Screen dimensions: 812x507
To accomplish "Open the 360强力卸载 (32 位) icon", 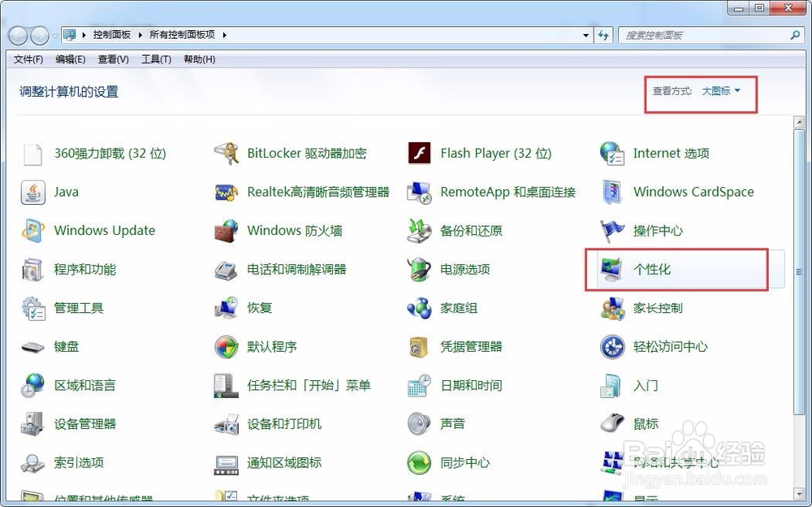I will (33, 154).
